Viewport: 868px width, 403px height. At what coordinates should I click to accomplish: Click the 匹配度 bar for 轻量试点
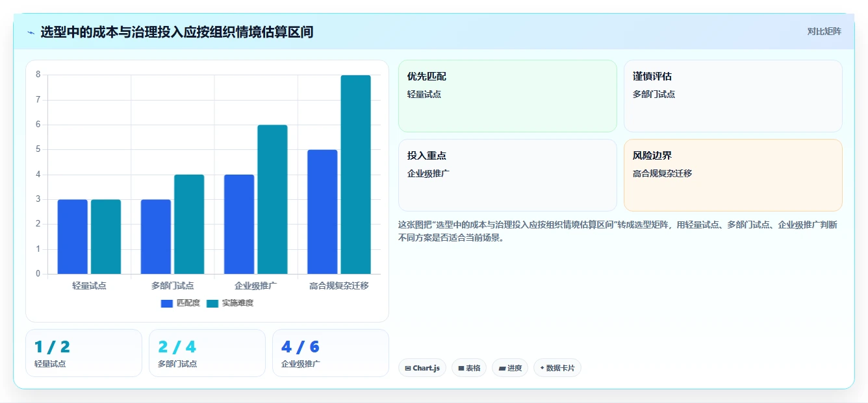[72, 237]
